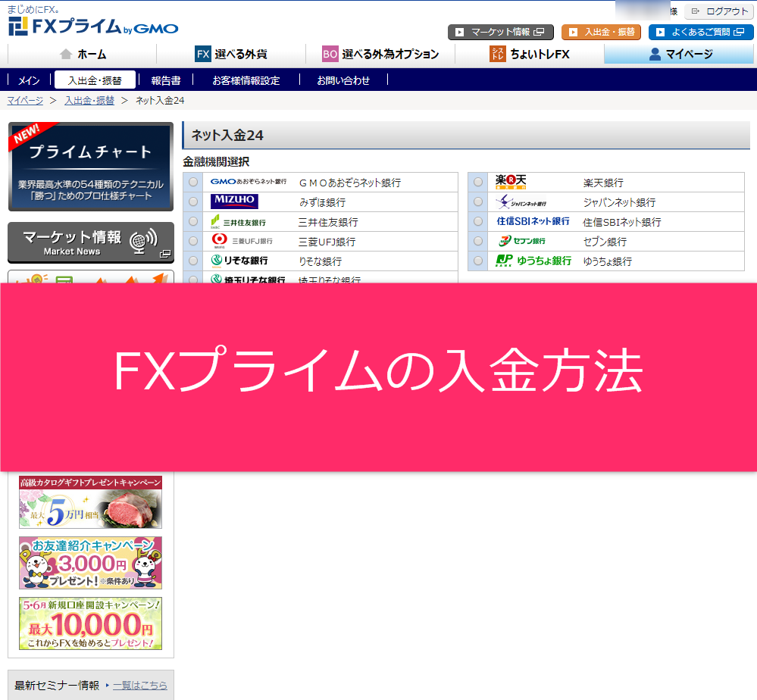Viewport: 757px width, 700px height.
Task: Click the ログアウト button
Action: [x=719, y=11]
